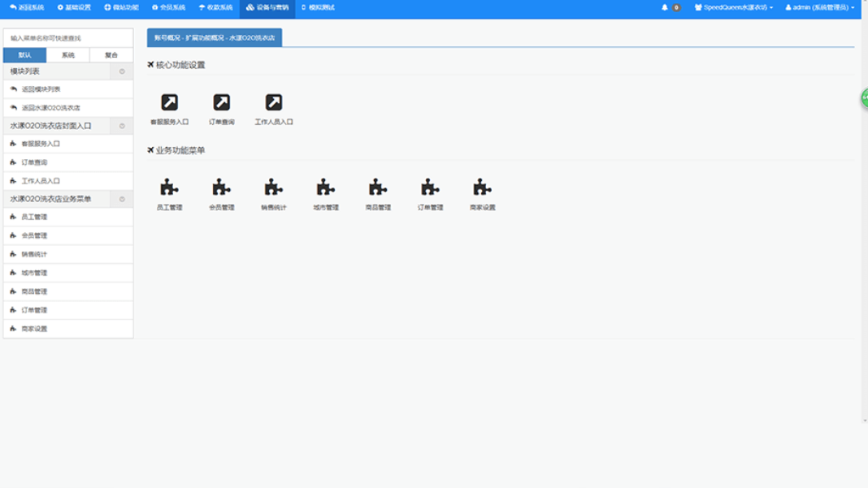Image resolution: width=868 pixels, height=488 pixels.
Task: Open the admin user dropdown menu
Action: tap(819, 7)
